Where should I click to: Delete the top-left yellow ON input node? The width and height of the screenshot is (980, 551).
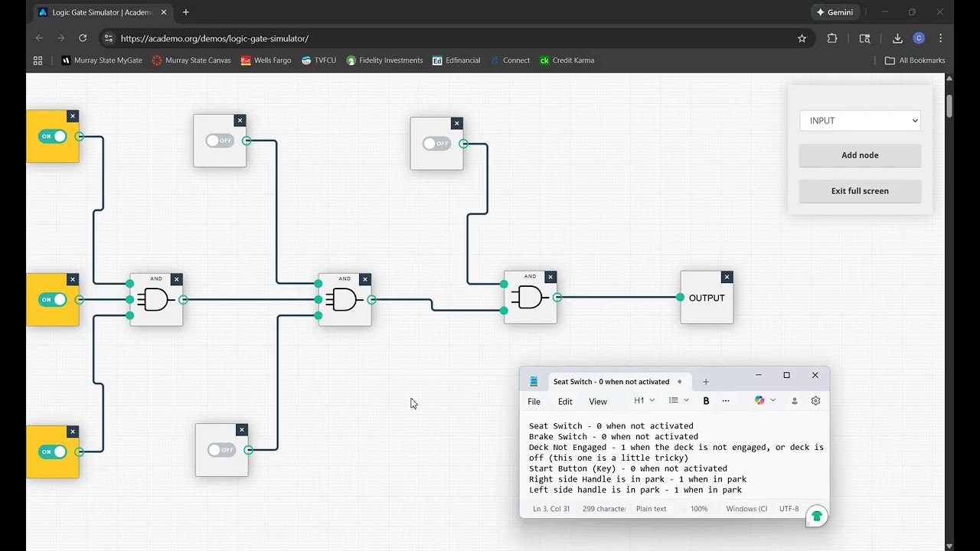pos(73,116)
